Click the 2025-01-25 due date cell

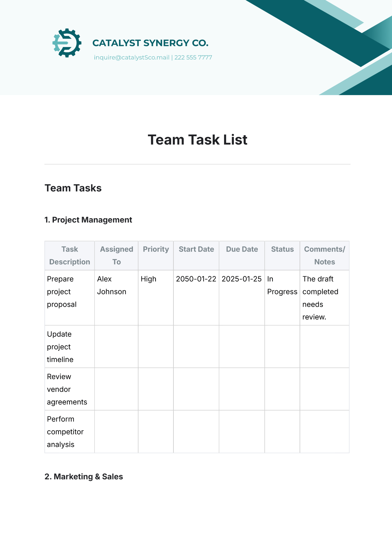tap(242, 298)
